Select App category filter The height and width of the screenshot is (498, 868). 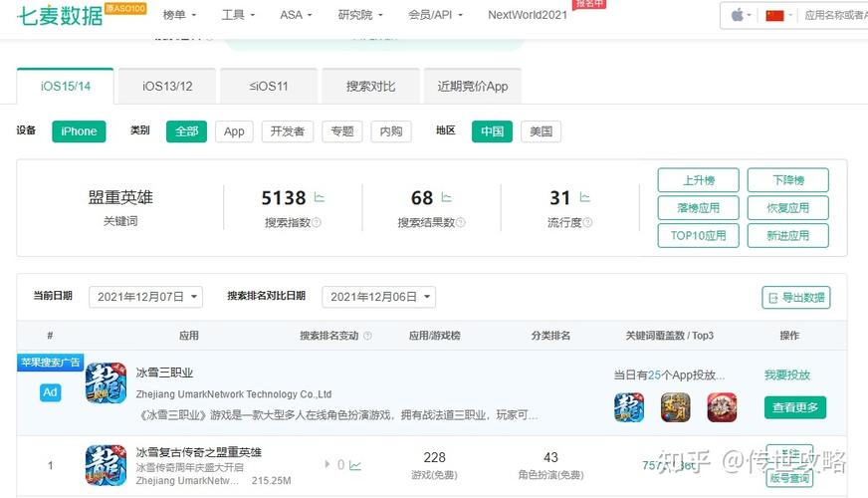234,131
